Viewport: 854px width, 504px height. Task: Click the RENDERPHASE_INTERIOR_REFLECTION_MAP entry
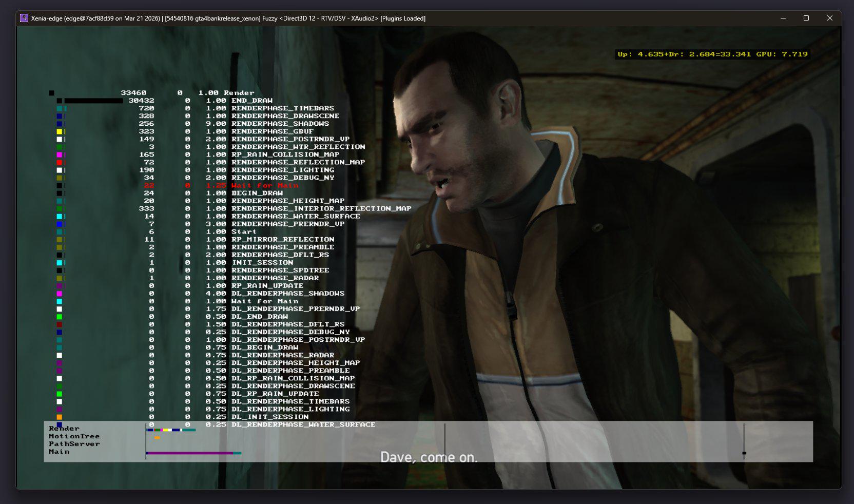click(x=321, y=208)
